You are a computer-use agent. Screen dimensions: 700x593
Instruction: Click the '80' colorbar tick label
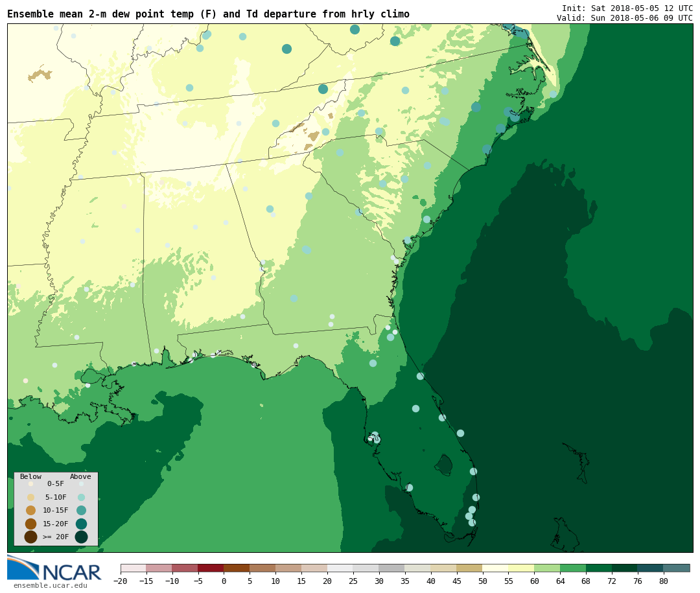point(664,581)
